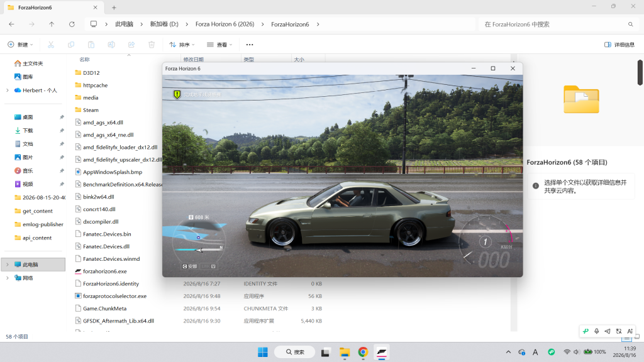Select the D3D12 folder
This screenshot has width=644, height=362.
(x=91, y=73)
